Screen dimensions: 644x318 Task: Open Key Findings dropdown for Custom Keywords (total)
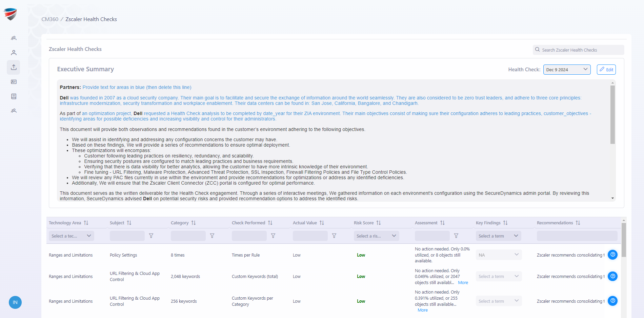click(498, 276)
